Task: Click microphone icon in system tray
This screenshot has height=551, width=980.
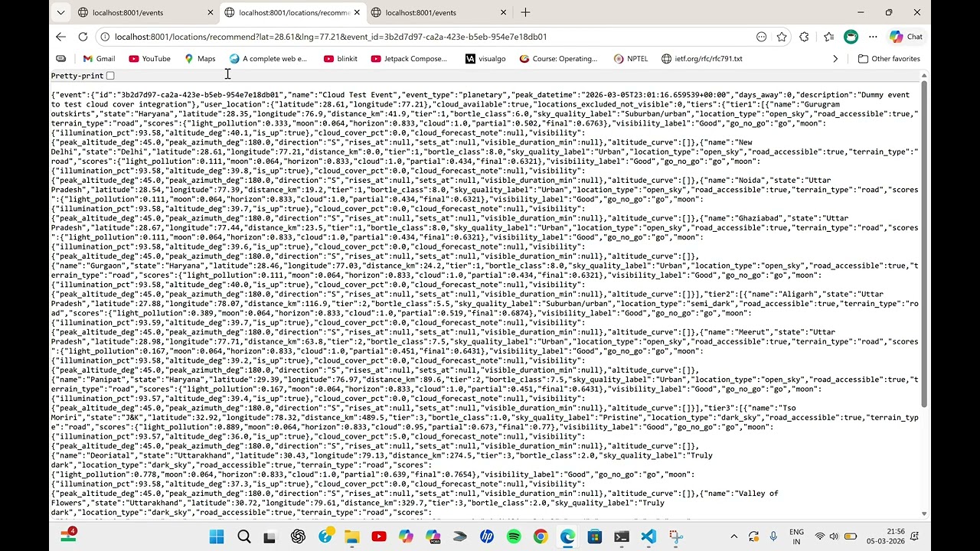Action: 773,536
